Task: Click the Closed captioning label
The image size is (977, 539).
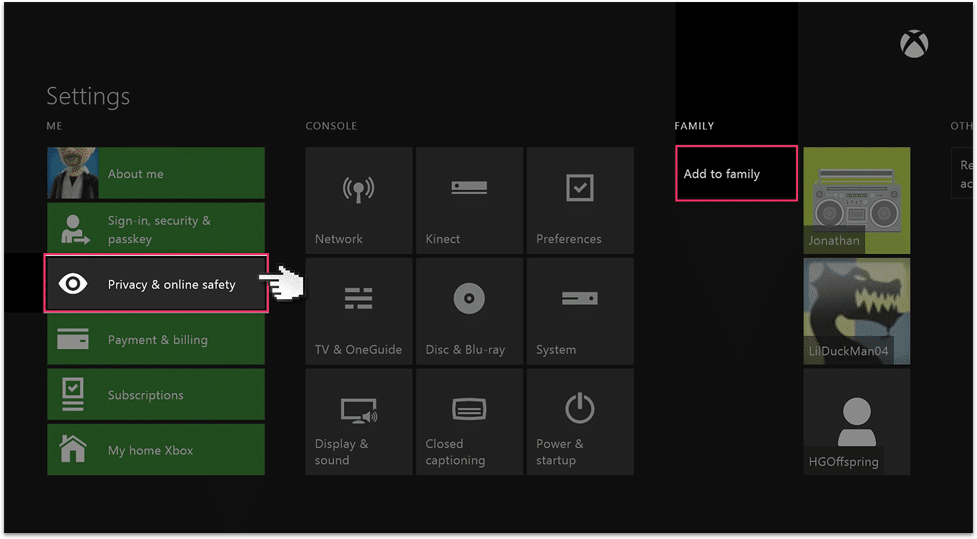Action: pos(455,452)
